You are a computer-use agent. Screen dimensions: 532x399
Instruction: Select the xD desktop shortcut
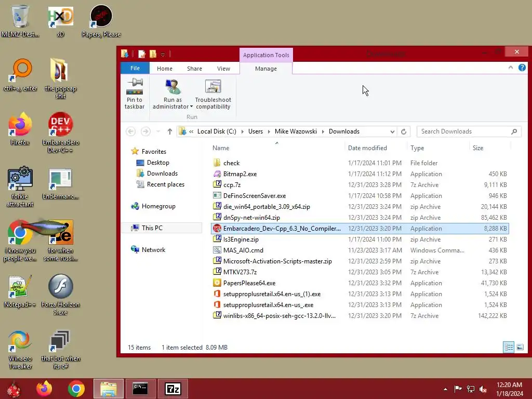[x=60, y=21]
